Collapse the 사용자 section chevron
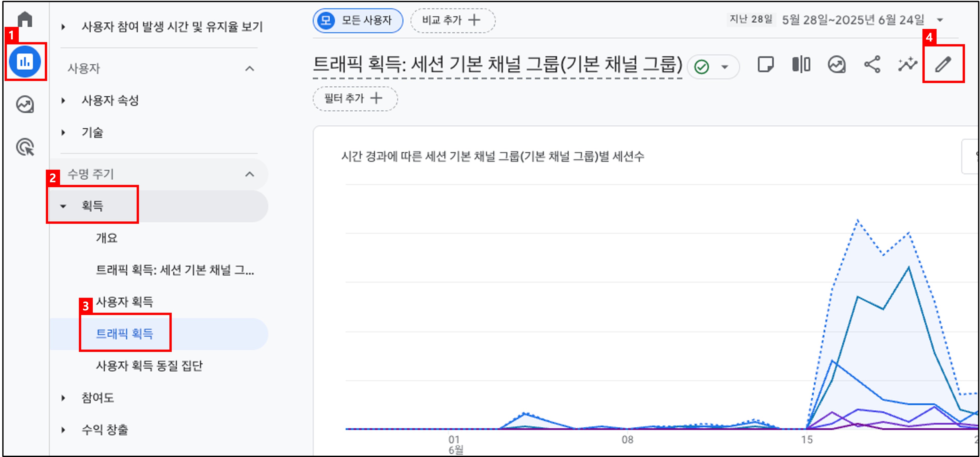Image resolution: width=980 pixels, height=457 pixels. point(249,69)
